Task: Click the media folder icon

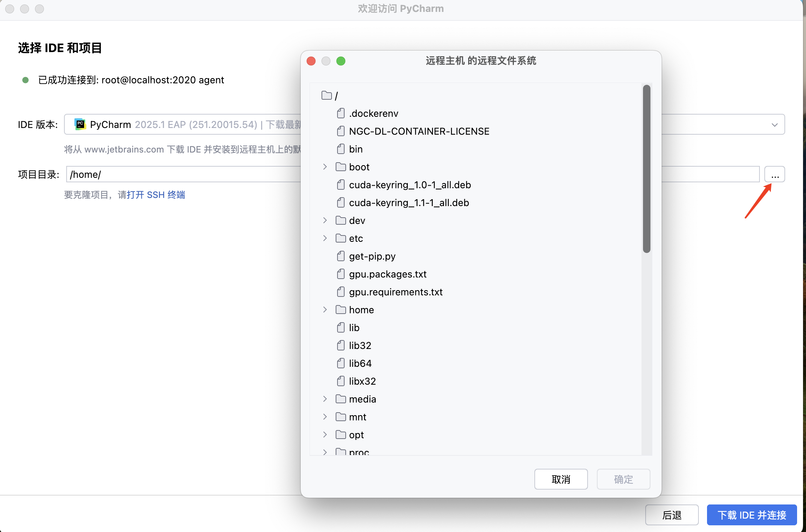Action: (x=340, y=399)
